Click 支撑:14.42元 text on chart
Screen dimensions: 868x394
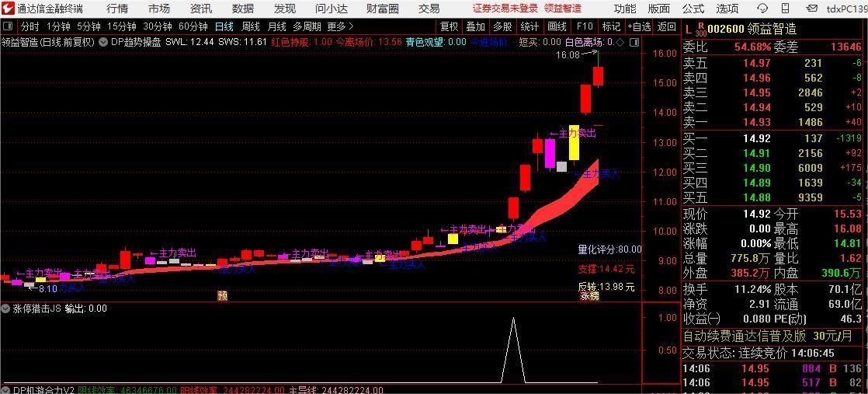coord(606,270)
